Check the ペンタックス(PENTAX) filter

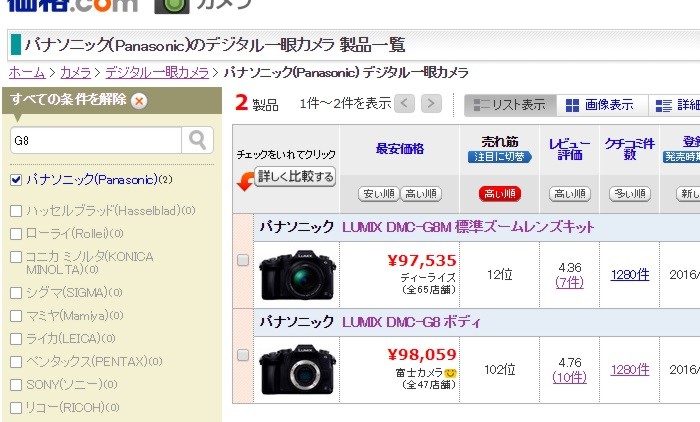pos(16,361)
